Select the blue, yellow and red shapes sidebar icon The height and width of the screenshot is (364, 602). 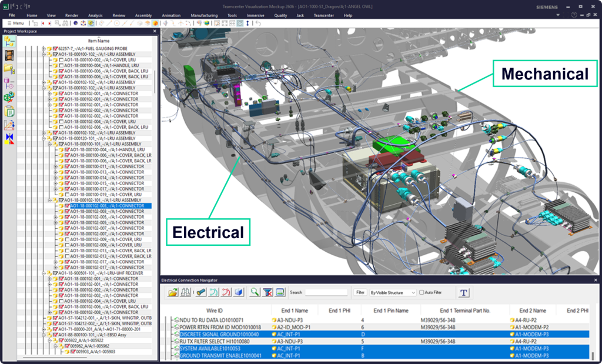tap(9, 139)
